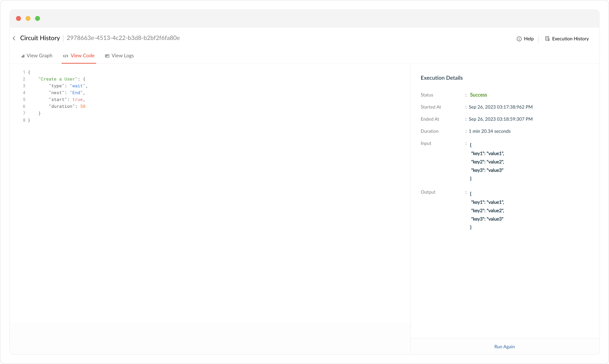Screen dimensions: 609x364
Task: Click the "Create a User" code line
Action: (58, 79)
